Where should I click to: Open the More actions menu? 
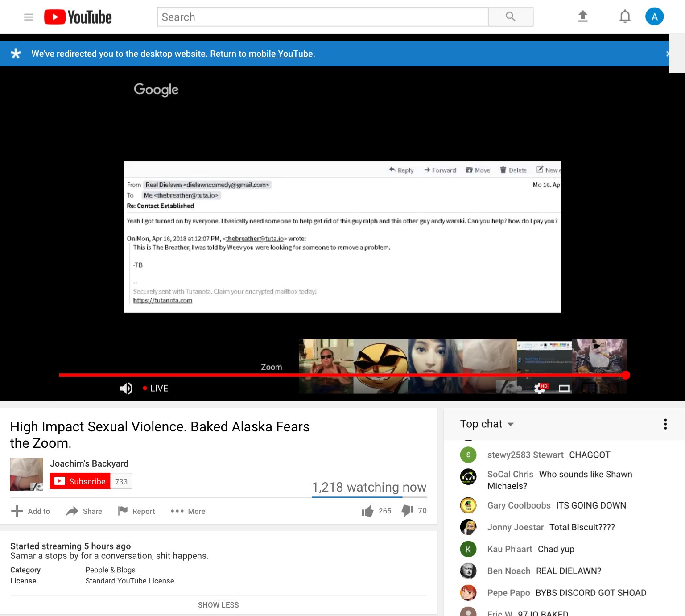pyautogui.click(x=188, y=511)
